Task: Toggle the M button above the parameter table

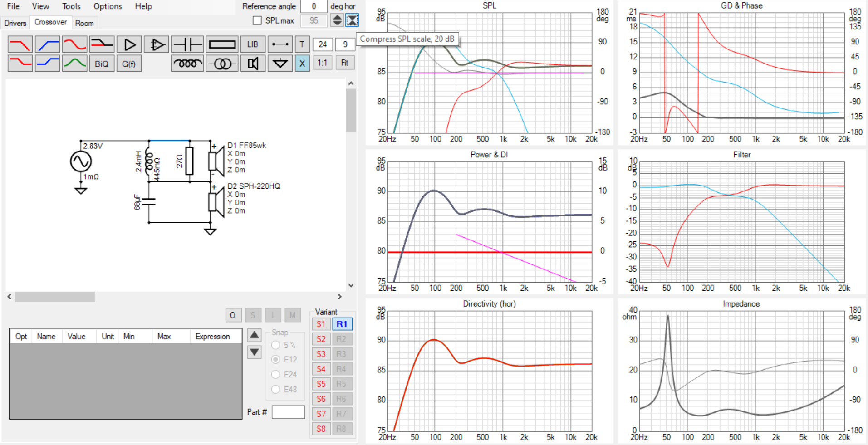Action: (293, 315)
